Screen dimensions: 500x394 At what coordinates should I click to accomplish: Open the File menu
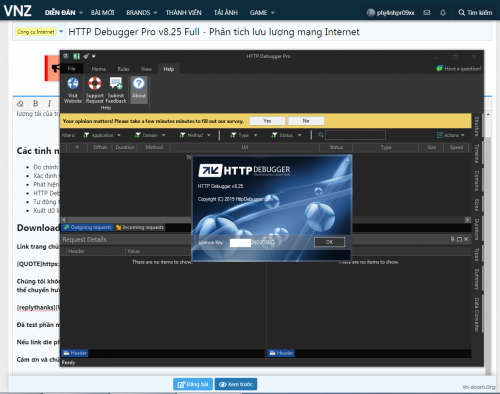72,69
